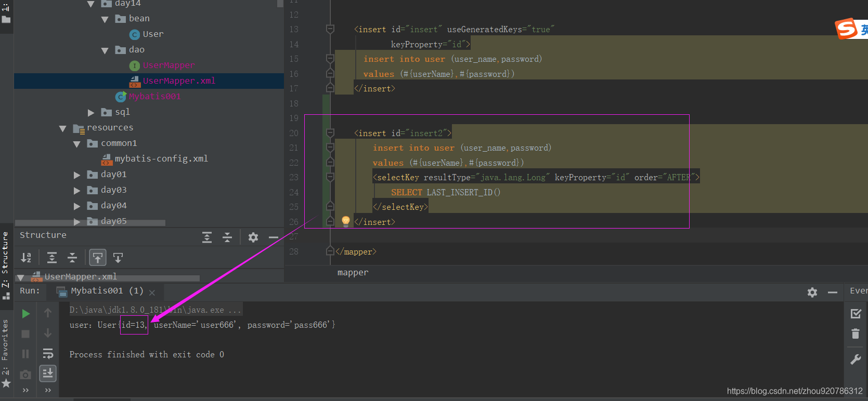Select Mybatis001 class in project tree
Screen dimensions: 868x401
click(x=154, y=97)
